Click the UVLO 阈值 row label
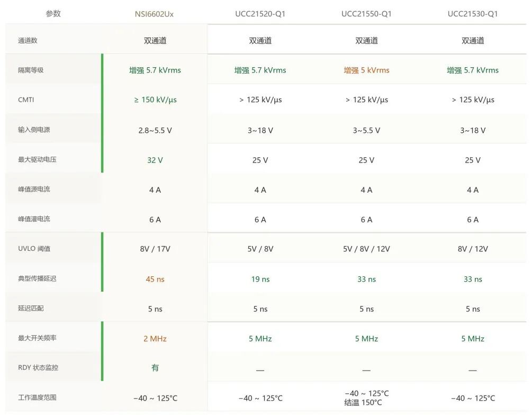The image size is (532, 415). 34,248
